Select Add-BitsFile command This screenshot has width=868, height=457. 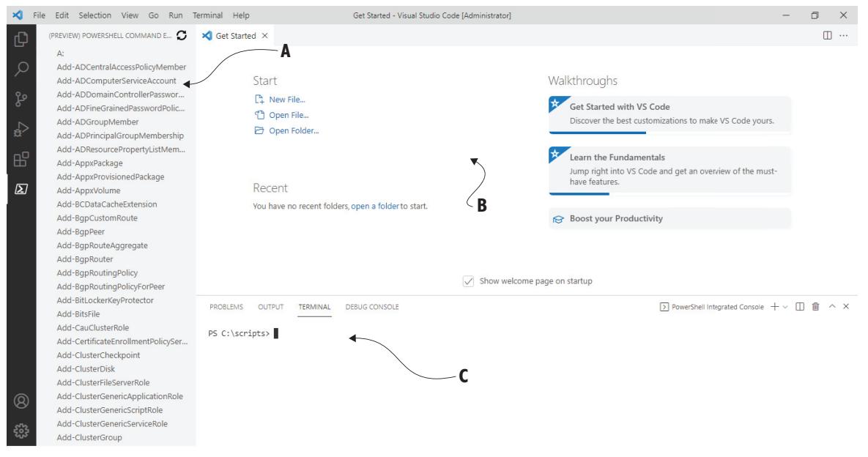pos(78,313)
